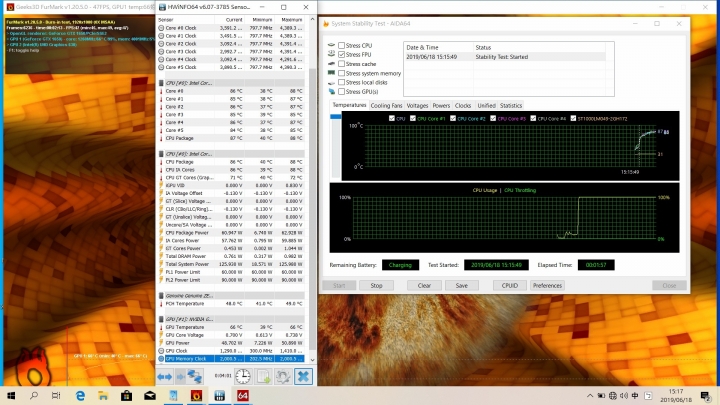
Task: Hide CPU Core #4 in the temperature graph
Action: [x=533, y=118]
